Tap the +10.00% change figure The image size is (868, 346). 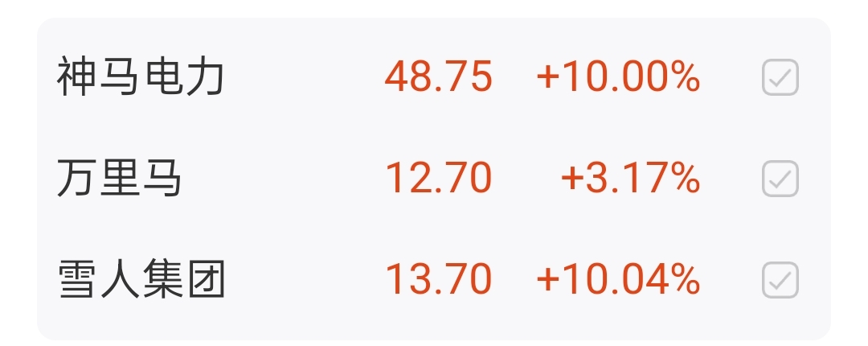(x=618, y=78)
